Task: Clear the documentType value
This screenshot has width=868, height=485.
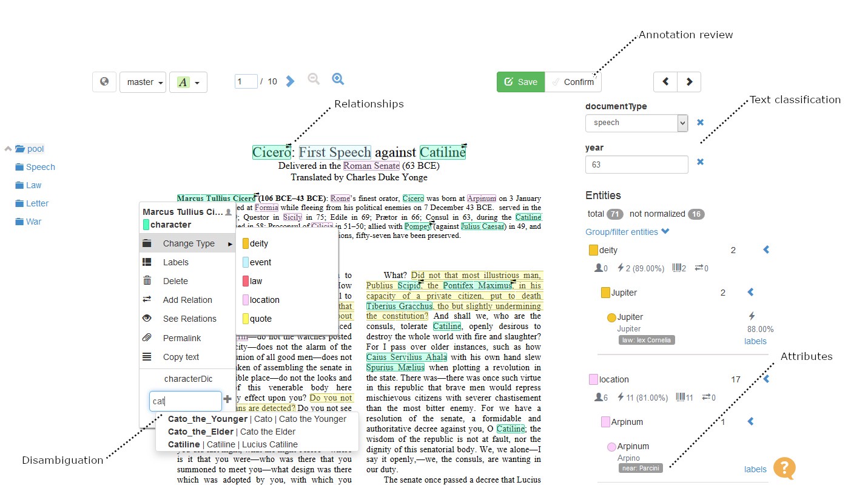Action: 700,123
